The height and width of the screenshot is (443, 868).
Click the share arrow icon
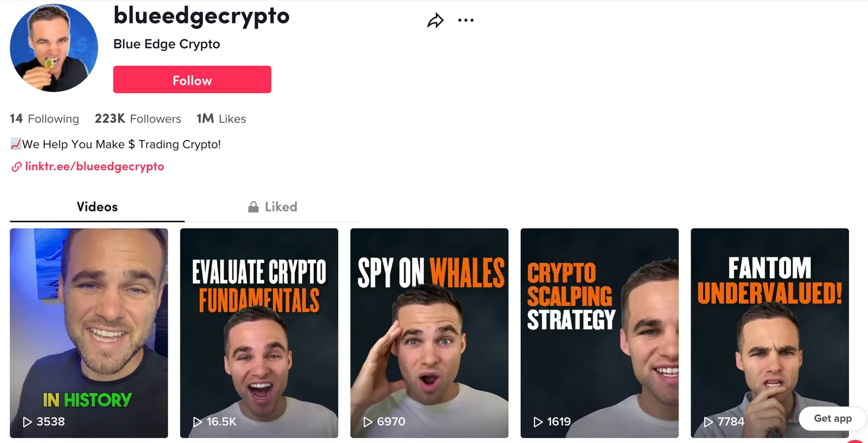[x=435, y=21]
